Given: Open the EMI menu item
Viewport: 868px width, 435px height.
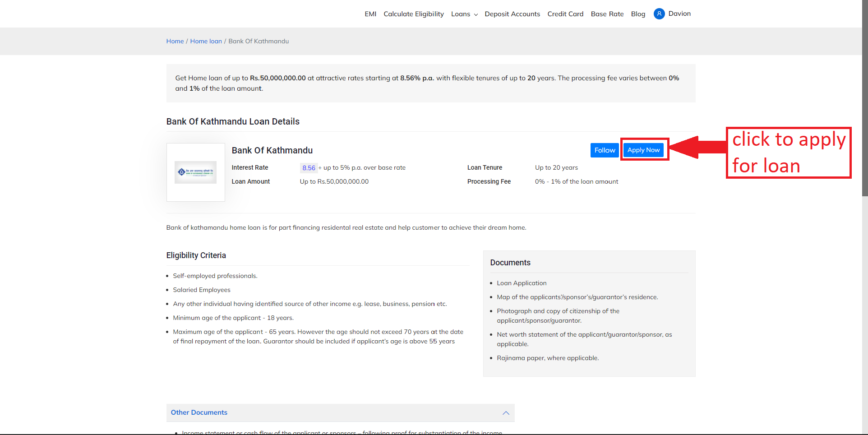Looking at the screenshot, I should [x=370, y=14].
